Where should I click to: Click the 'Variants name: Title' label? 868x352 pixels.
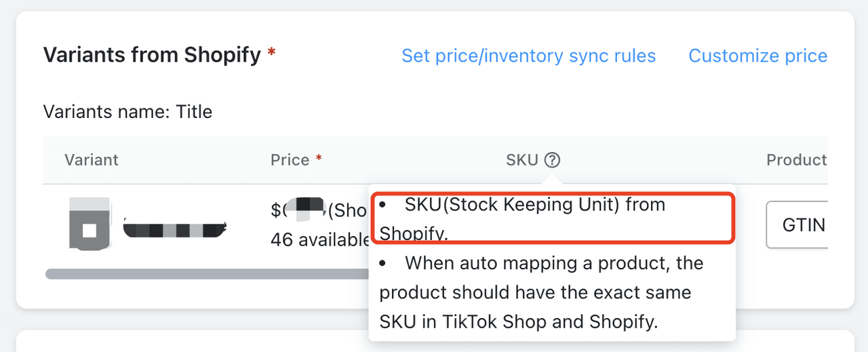pos(127,111)
